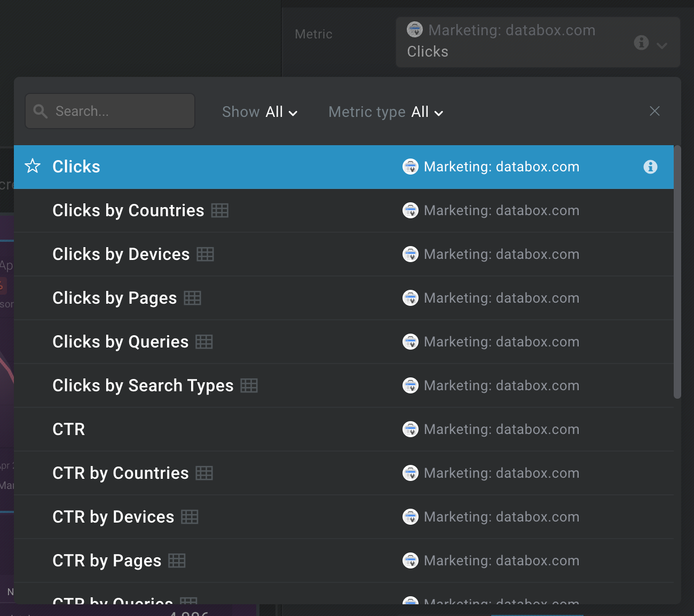
Task: Click table icon next to Clicks by Devices
Action: (x=206, y=254)
